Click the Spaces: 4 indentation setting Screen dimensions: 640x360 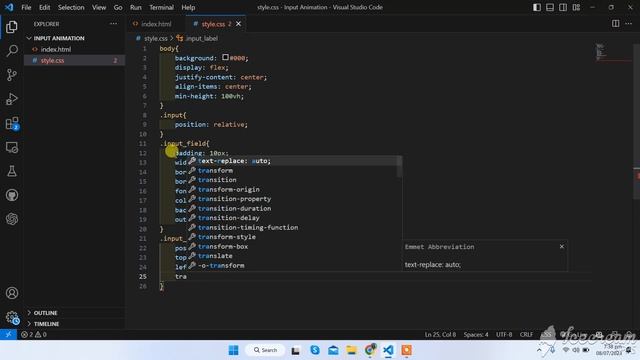pos(476,334)
